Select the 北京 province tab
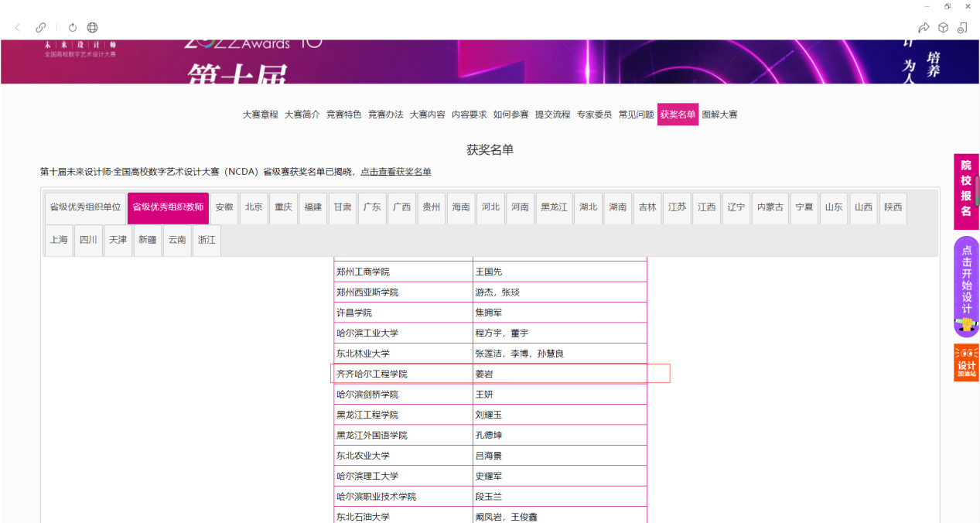The width and height of the screenshot is (980, 523). pyautogui.click(x=254, y=207)
